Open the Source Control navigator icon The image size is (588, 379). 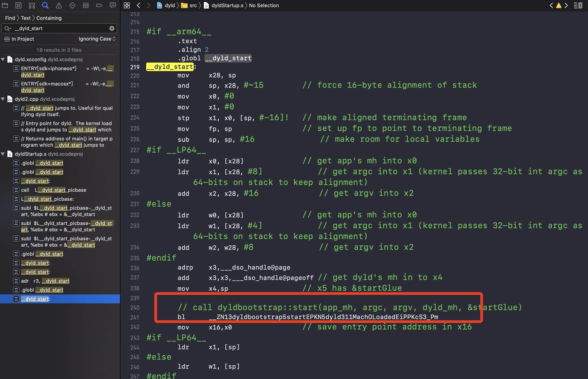pos(18,5)
